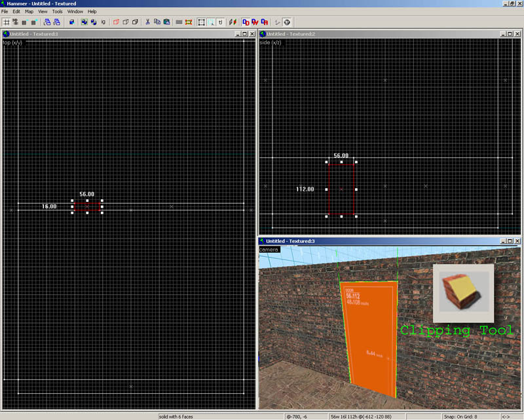Click the Copy icon in toolbar

157,22
